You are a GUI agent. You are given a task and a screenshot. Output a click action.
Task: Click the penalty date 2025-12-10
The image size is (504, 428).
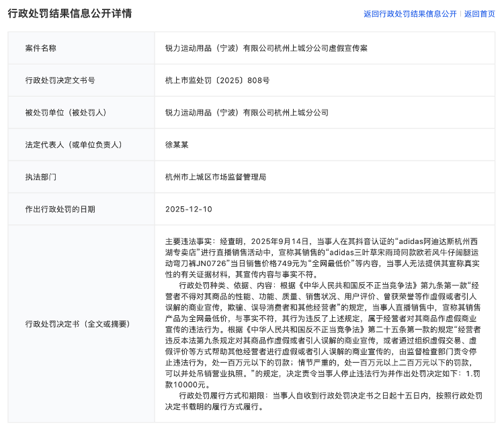point(188,209)
